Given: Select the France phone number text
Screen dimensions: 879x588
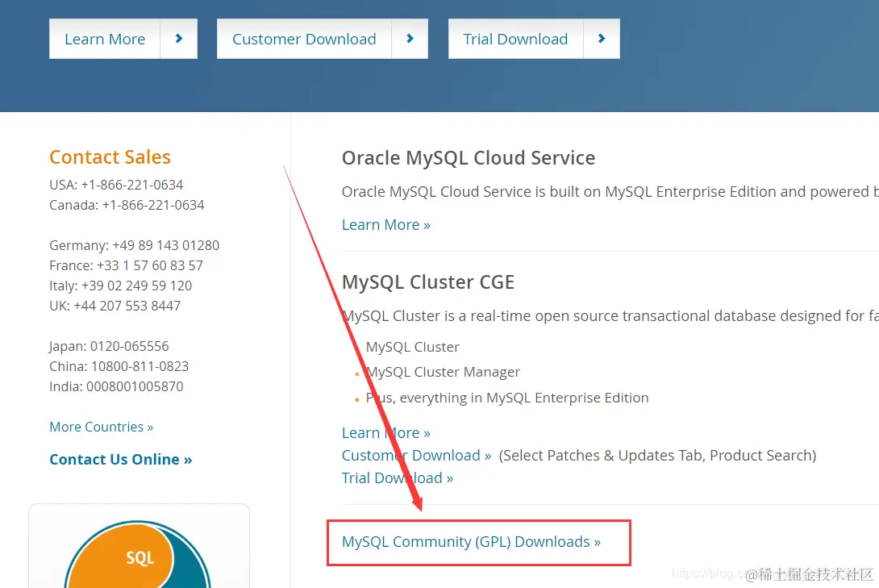Looking at the screenshot, I should [150, 265].
